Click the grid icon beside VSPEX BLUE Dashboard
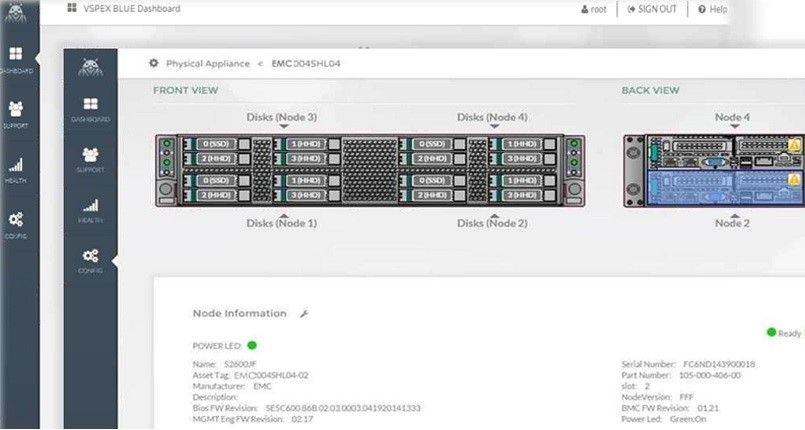The height and width of the screenshot is (430, 805). (x=72, y=8)
